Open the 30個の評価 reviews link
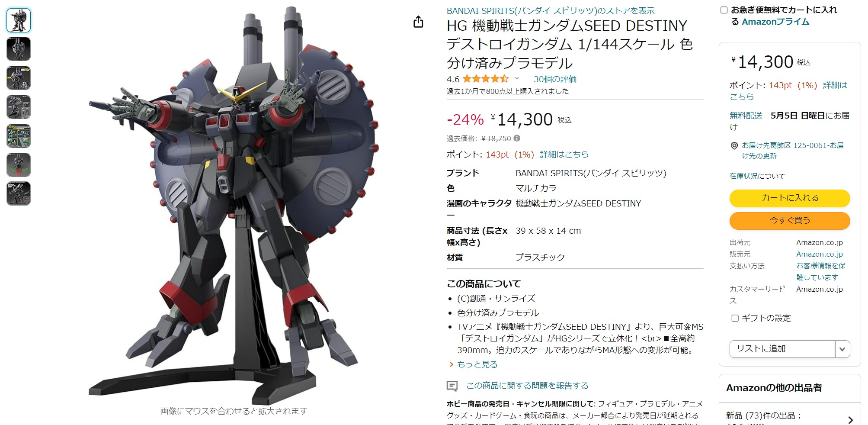Viewport: 868px width, 425px height. [x=555, y=79]
